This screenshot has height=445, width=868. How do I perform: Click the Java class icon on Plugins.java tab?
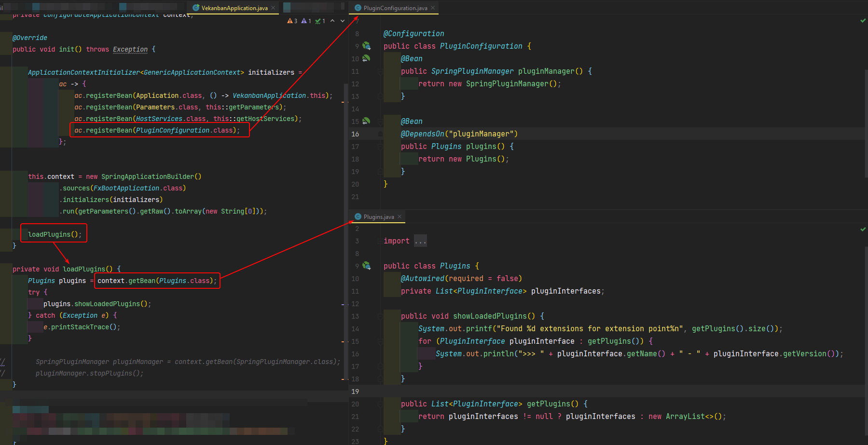click(x=358, y=216)
